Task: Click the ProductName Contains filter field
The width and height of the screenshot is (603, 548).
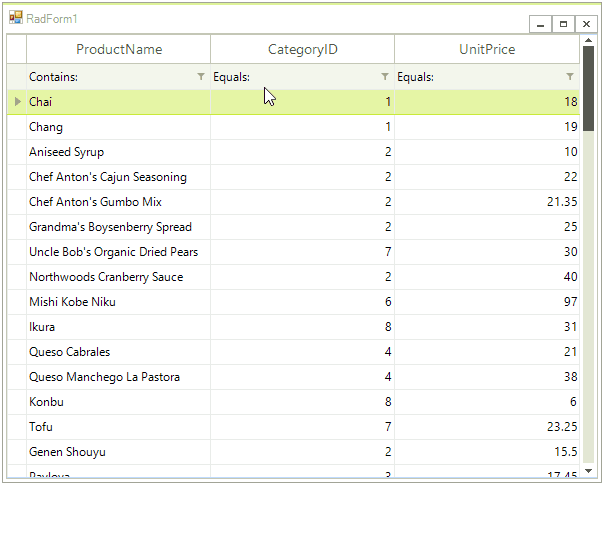Action: pyautogui.click(x=118, y=77)
